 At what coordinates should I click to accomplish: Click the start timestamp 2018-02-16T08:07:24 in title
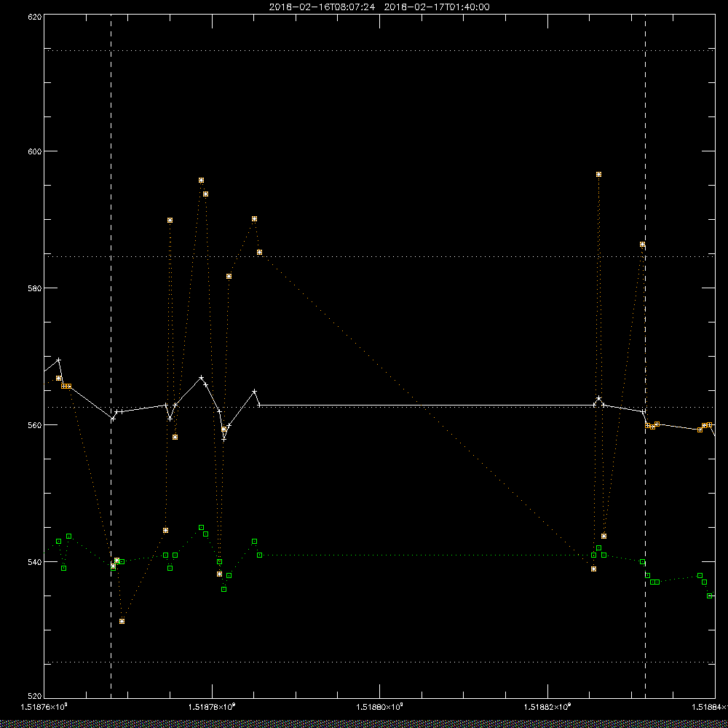[x=322, y=7]
